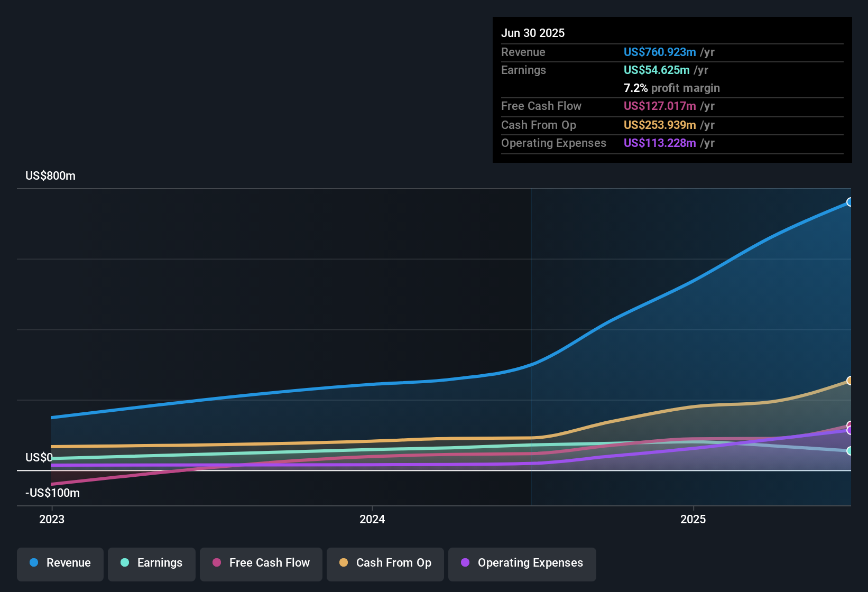Click the Cash From Op label in tooltip
The height and width of the screenshot is (592, 868).
coord(539,125)
